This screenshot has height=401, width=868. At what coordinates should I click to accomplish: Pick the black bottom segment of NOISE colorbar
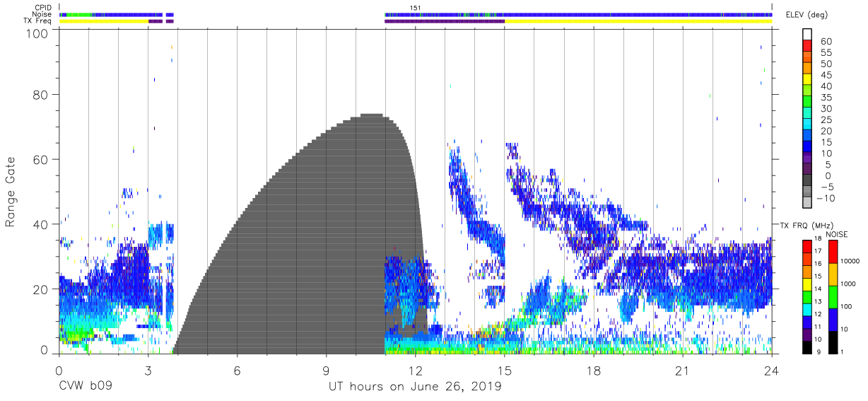[832, 342]
